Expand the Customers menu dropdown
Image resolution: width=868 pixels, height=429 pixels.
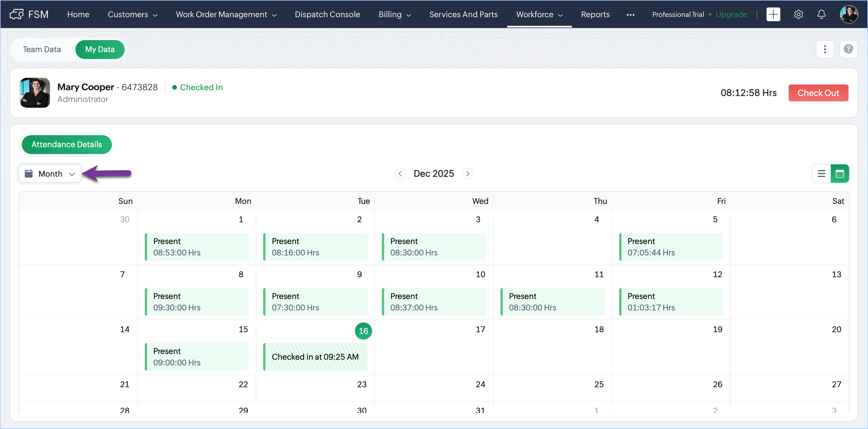click(x=132, y=15)
